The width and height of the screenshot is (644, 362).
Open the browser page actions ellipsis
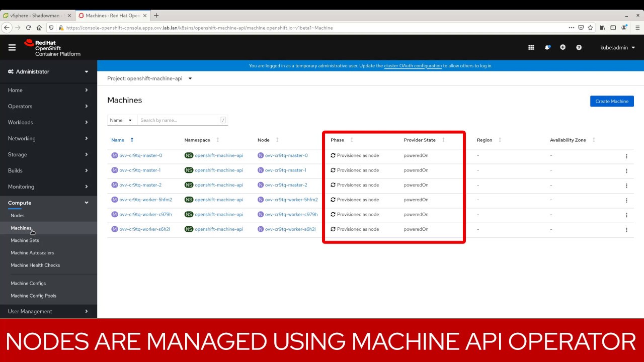pyautogui.click(x=572, y=28)
